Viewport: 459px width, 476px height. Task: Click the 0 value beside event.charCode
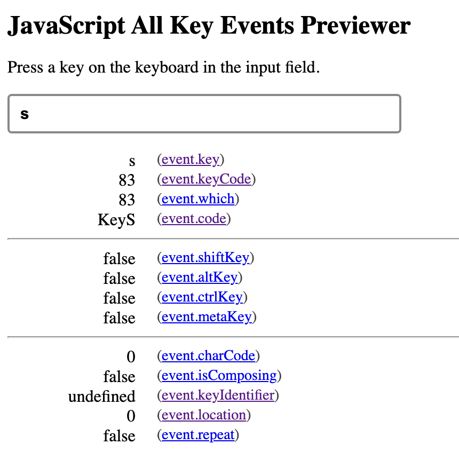click(x=131, y=356)
